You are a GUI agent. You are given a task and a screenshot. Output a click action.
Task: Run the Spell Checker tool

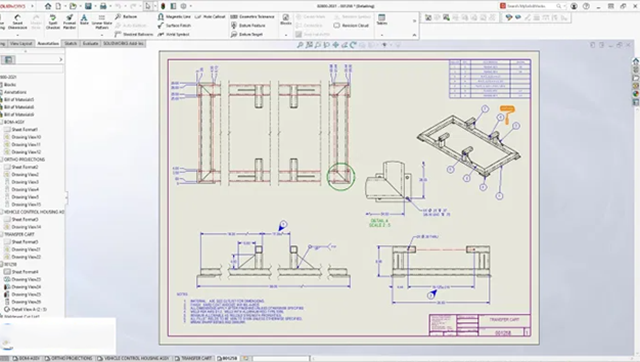coord(53,22)
